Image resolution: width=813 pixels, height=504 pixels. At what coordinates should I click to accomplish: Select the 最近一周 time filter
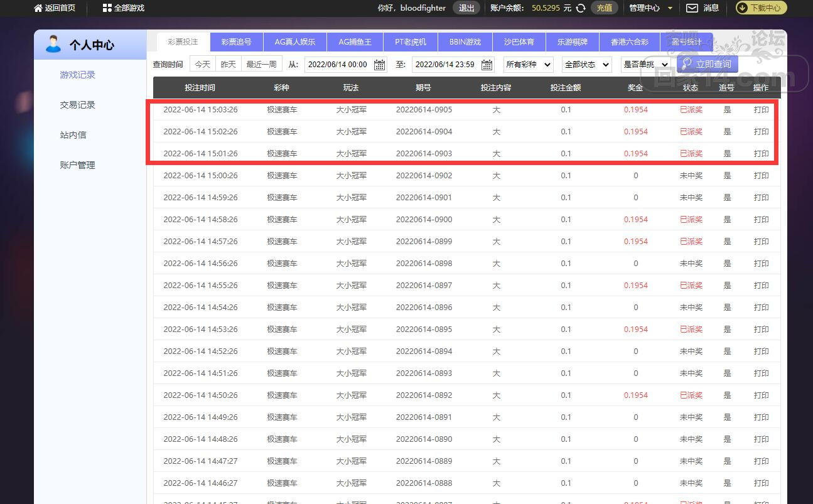coord(261,65)
